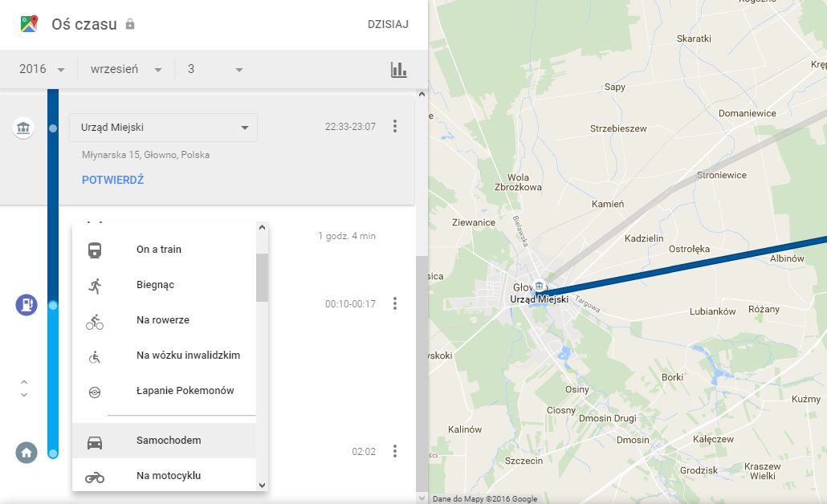Image resolution: width=827 pixels, height=504 pixels.
Task: Click the activity list scrollbar thumb
Action: tap(262, 278)
